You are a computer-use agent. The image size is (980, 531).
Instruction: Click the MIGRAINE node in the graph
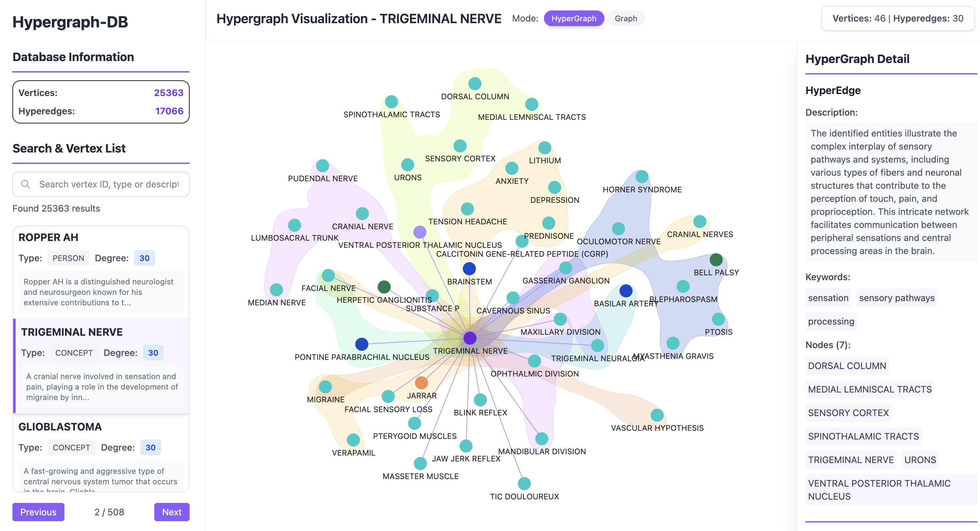pos(326,386)
